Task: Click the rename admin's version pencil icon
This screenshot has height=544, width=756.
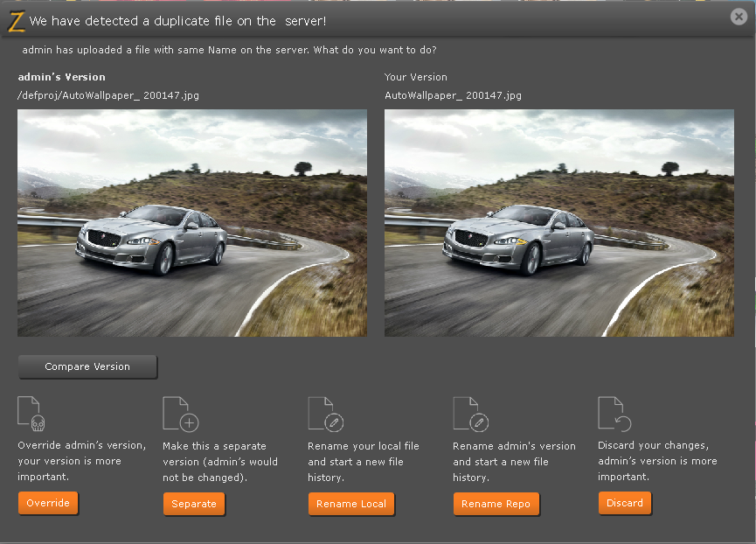Action: click(471, 414)
